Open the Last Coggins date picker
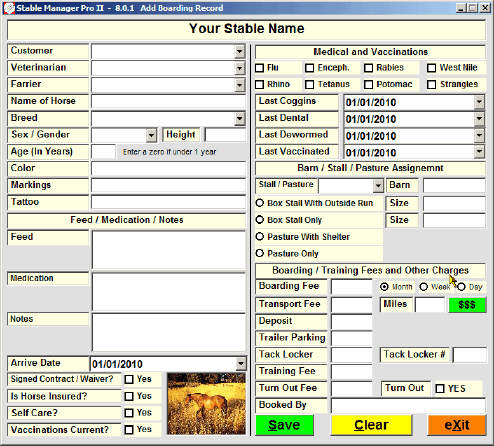494x446 pixels. [479, 102]
